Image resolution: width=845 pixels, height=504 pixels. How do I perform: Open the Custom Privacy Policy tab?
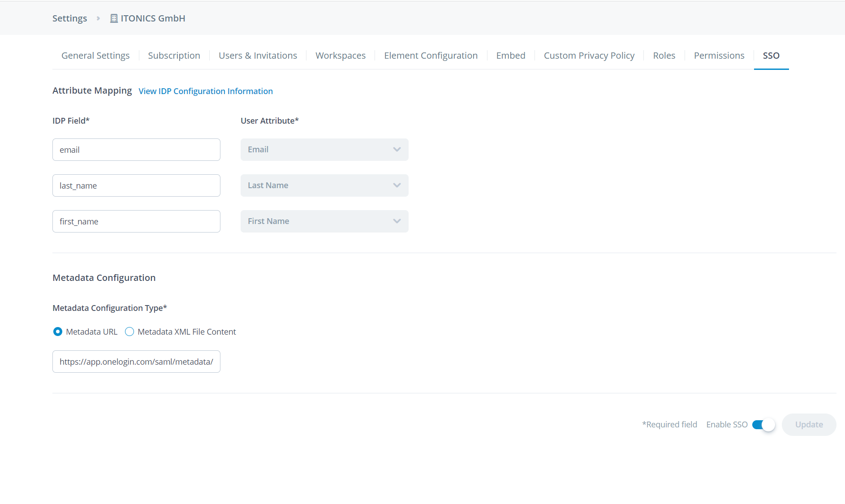point(589,55)
